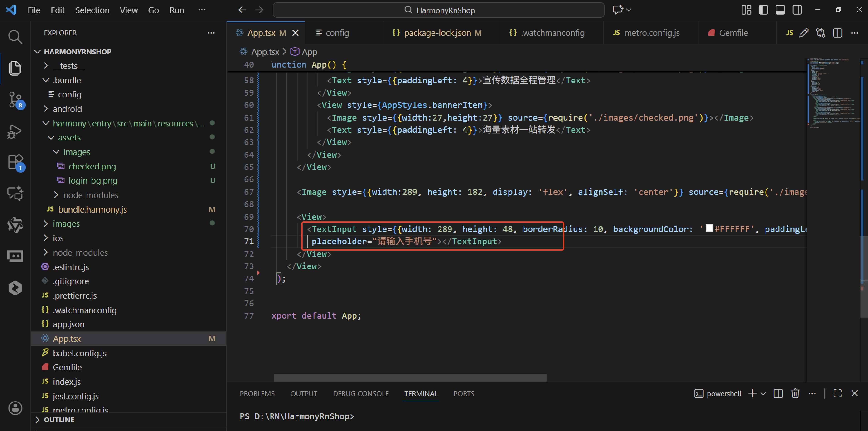Kill terminal with the trash icon

[x=795, y=393]
